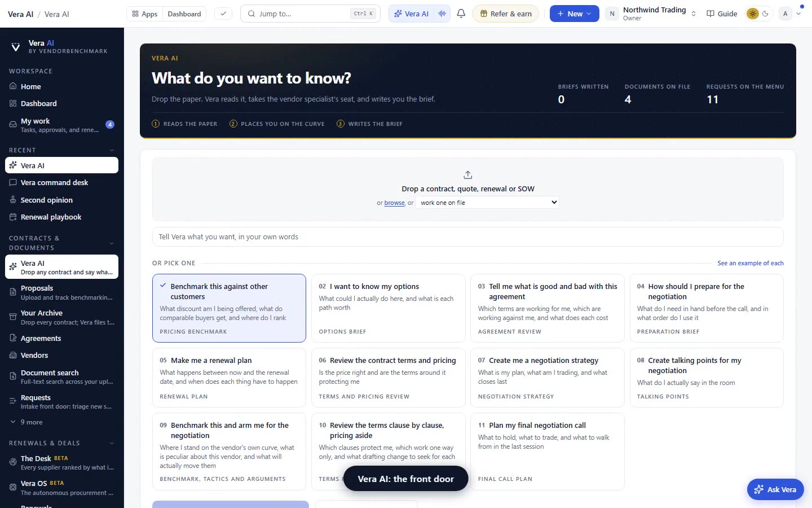Click The Desk sidebar icon
This screenshot has width=812, height=508.
click(x=13, y=462)
